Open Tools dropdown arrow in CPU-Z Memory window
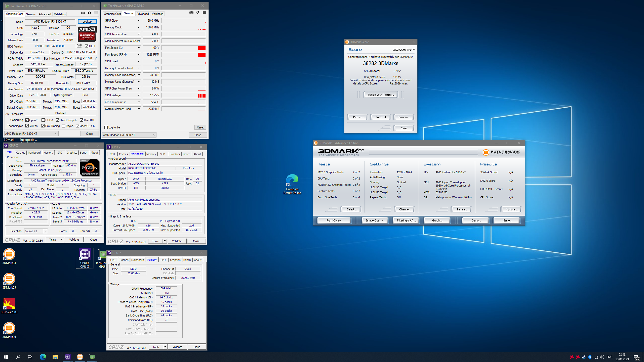The height and width of the screenshot is (362, 644). [x=165, y=347]
